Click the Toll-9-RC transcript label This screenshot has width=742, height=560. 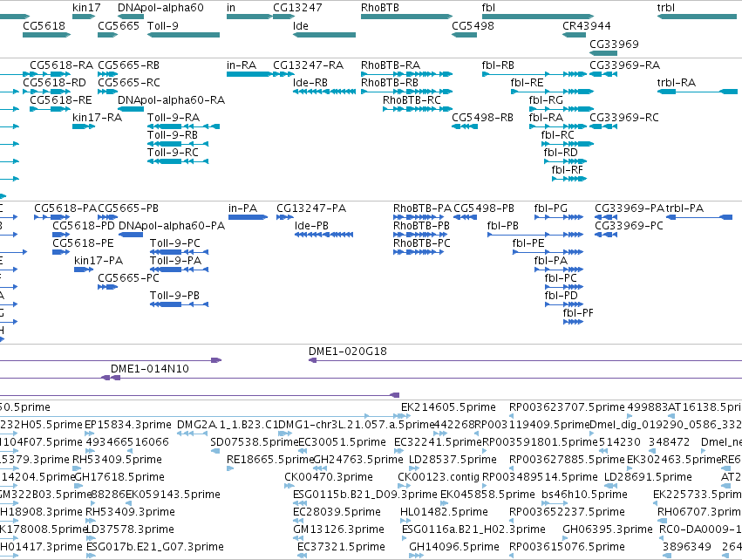[x=173, y=153]
